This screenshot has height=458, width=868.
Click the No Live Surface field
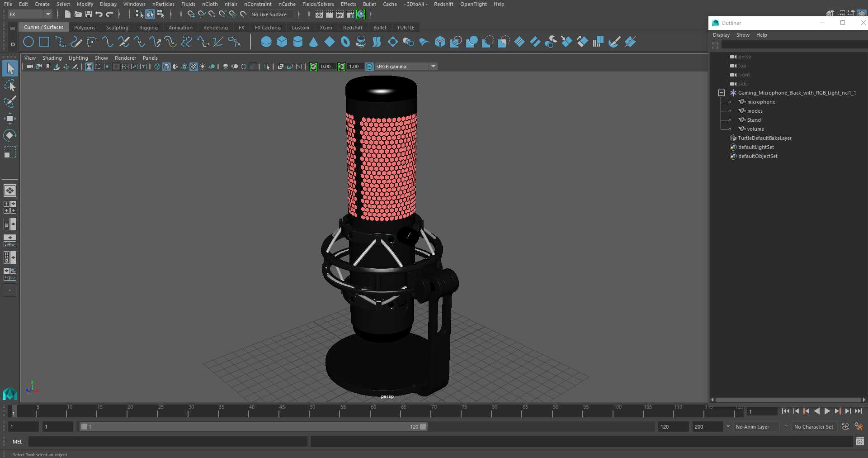271,14
